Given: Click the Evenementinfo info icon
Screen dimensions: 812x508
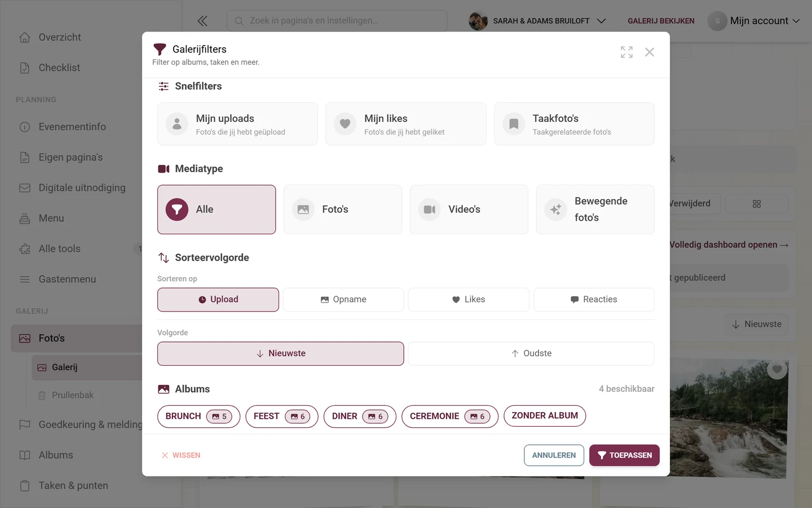Looking at the screenshot, I should click(x=25, y=127).
